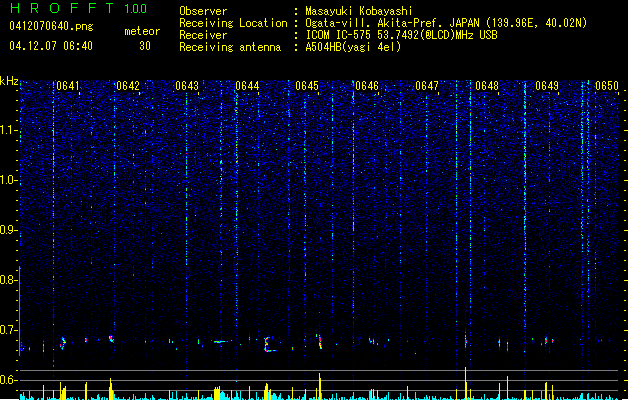Click the Receiver field label
Viewport: 629px width, 400px height.
click(203, 35)
